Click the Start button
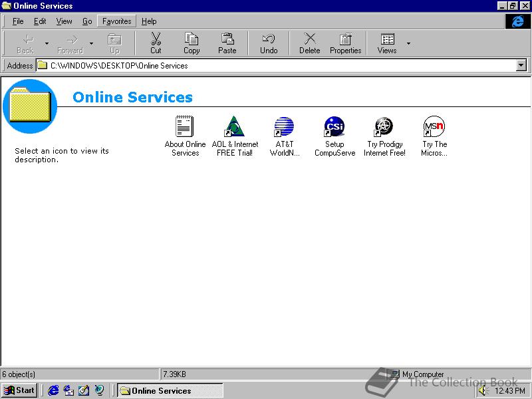This screenshot has height=399, width=532. pos(19,390)
